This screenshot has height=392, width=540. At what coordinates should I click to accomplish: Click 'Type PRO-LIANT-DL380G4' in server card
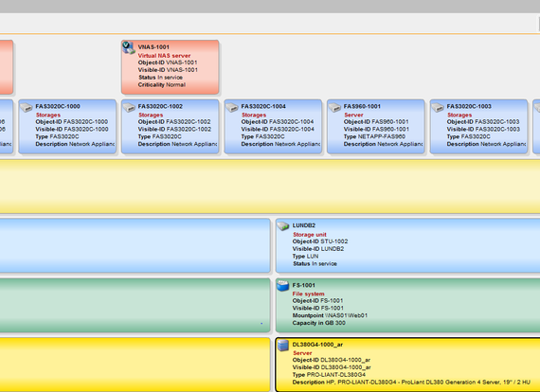click(x=329, y=374)
